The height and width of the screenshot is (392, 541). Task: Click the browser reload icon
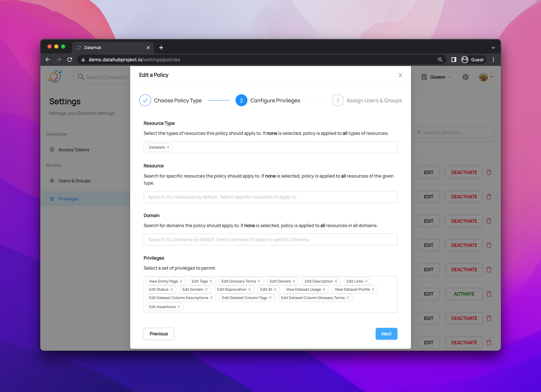click(x=70, y=60)
